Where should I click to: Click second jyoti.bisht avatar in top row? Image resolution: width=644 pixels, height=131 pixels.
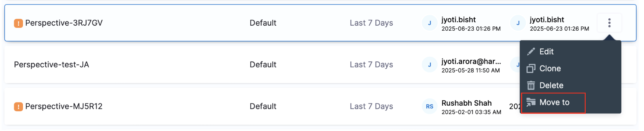[518, 23]
